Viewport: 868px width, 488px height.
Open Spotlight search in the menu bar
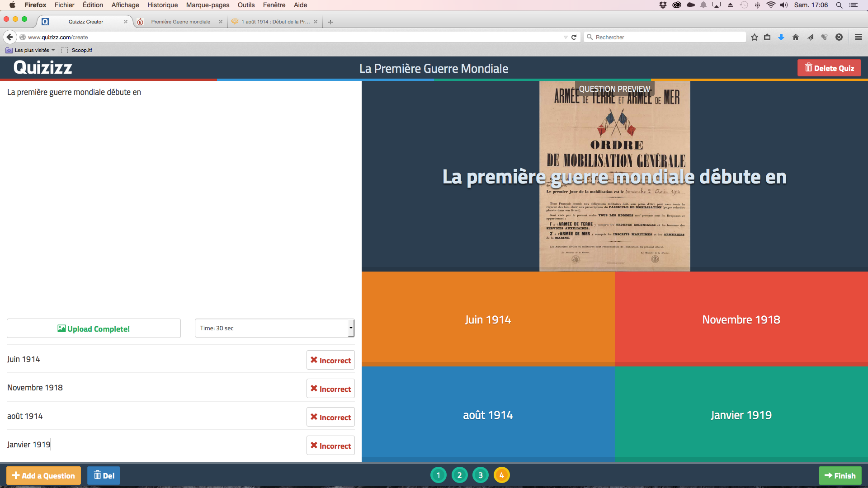pyautogui.click(x=839, y=5)
